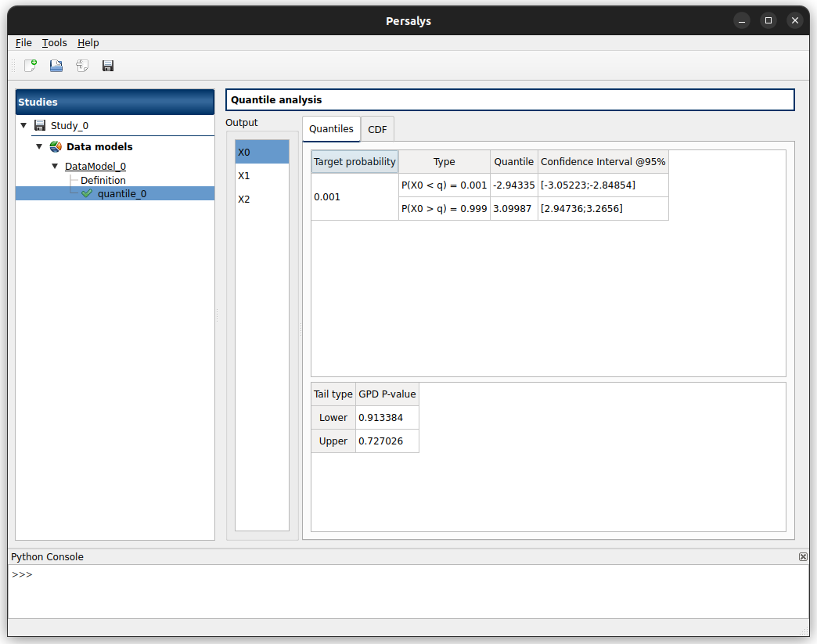This screenshot has height=644, width=817.
Task: Collapse the DataModel_0 tree node
Action: pos(55,166)
